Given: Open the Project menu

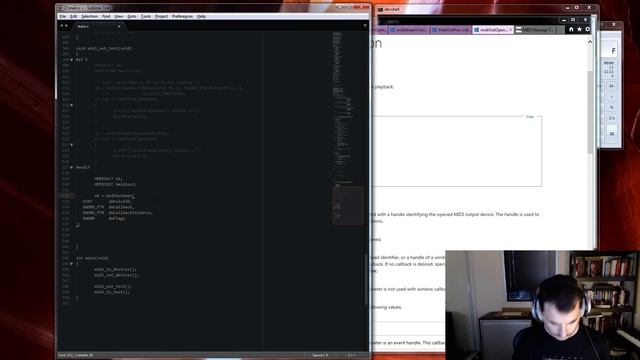Looking at the screenshot, I should tap(162, 16).
